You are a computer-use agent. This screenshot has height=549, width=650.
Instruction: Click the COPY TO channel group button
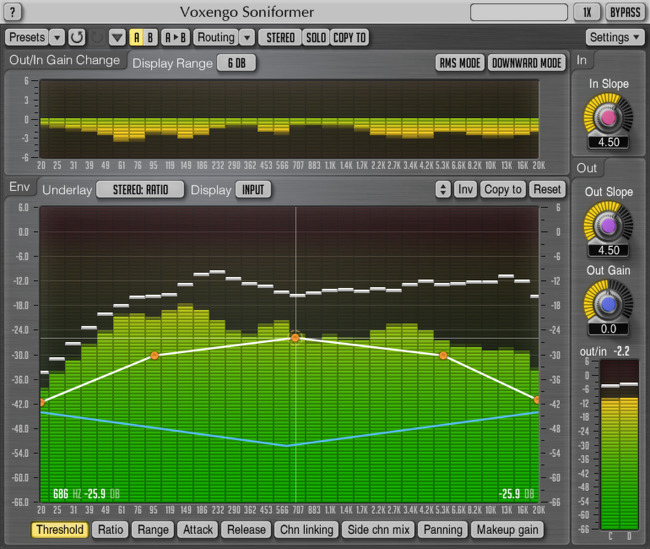[349, 38]
